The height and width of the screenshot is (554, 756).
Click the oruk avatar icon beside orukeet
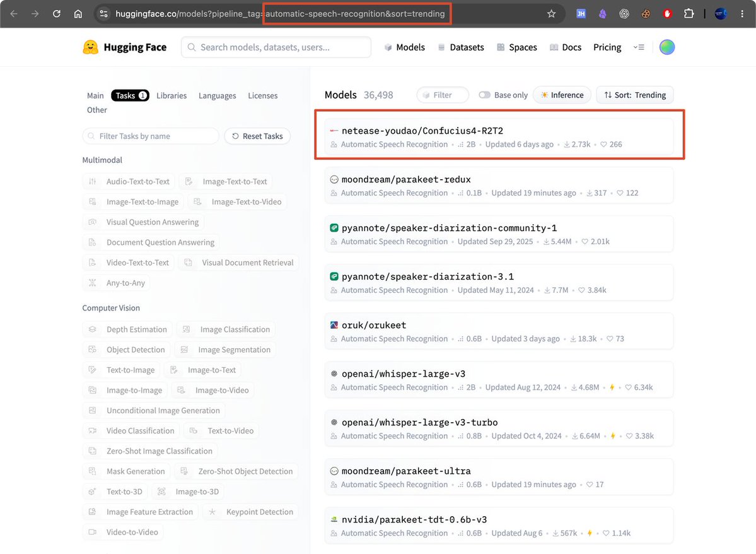(334, 325)
